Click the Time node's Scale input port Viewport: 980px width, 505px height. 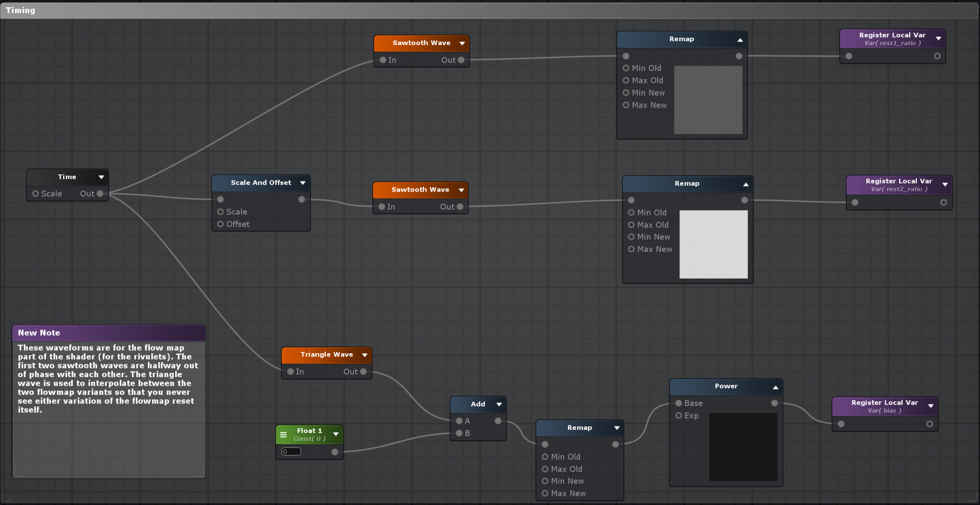(x=35, y=194)
